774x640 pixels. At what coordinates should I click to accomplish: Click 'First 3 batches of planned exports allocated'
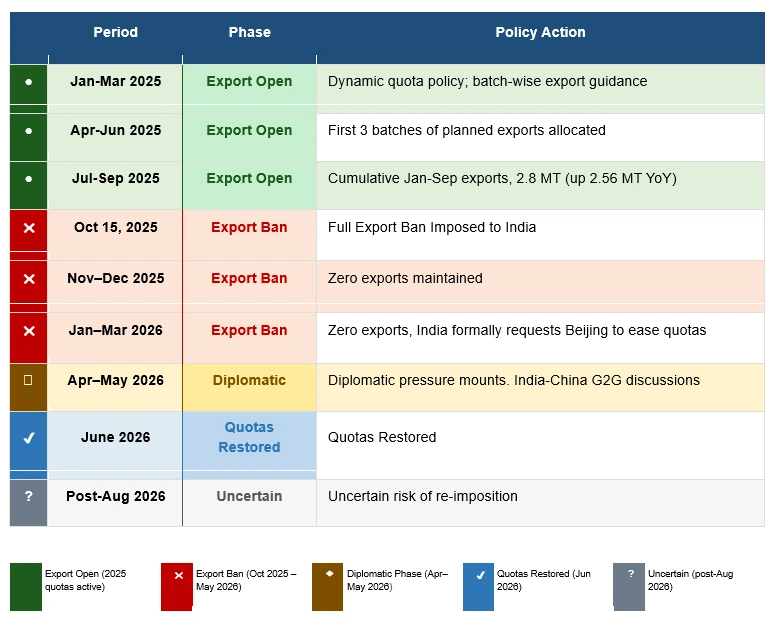click(x=466, y=130)
